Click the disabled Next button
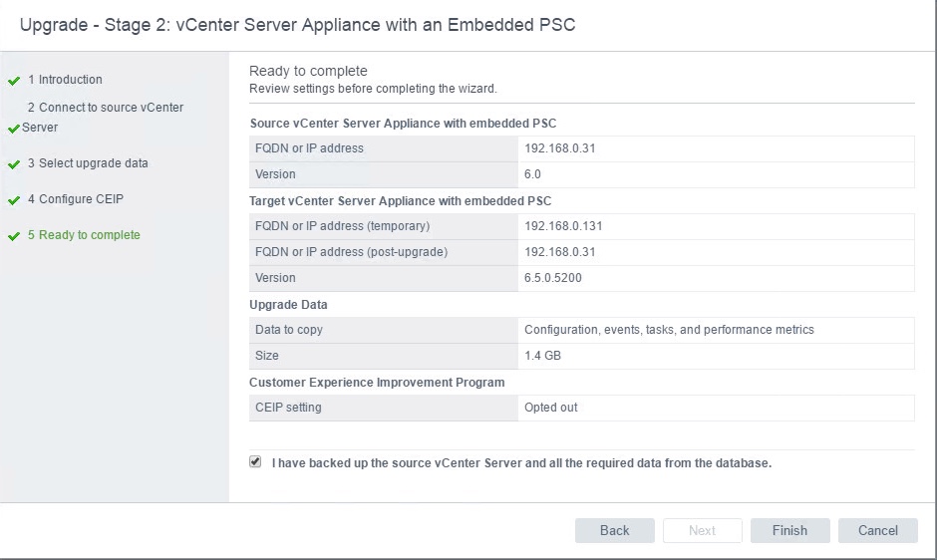937x560 pixels. coord(702,530)
